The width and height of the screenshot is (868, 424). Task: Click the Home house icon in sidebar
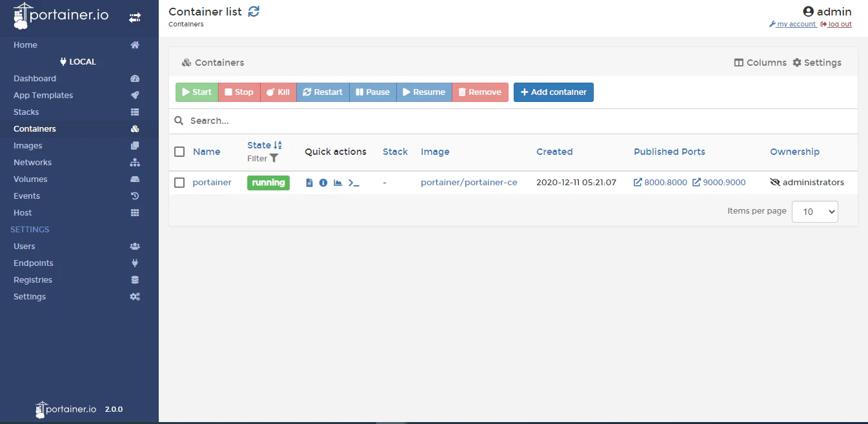[135, 45]
